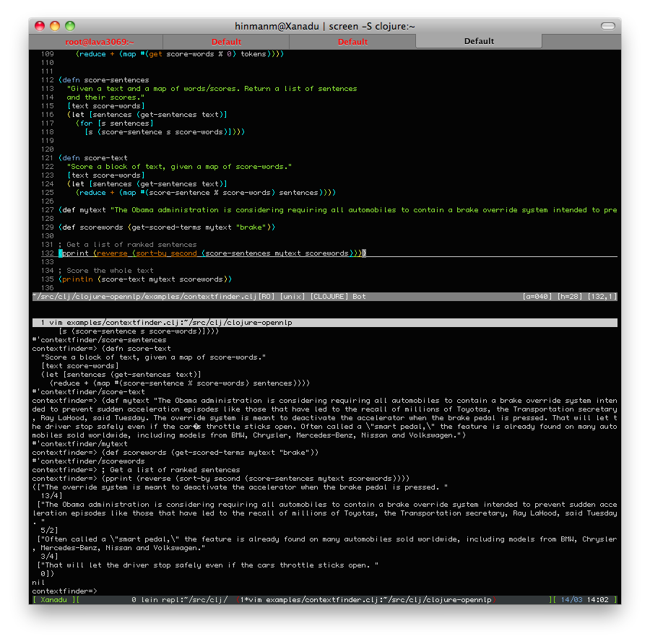Screen dimensions: 650x644
Task: Click the 5/2 score in REPL output
Action: click(x=49, y=531)
